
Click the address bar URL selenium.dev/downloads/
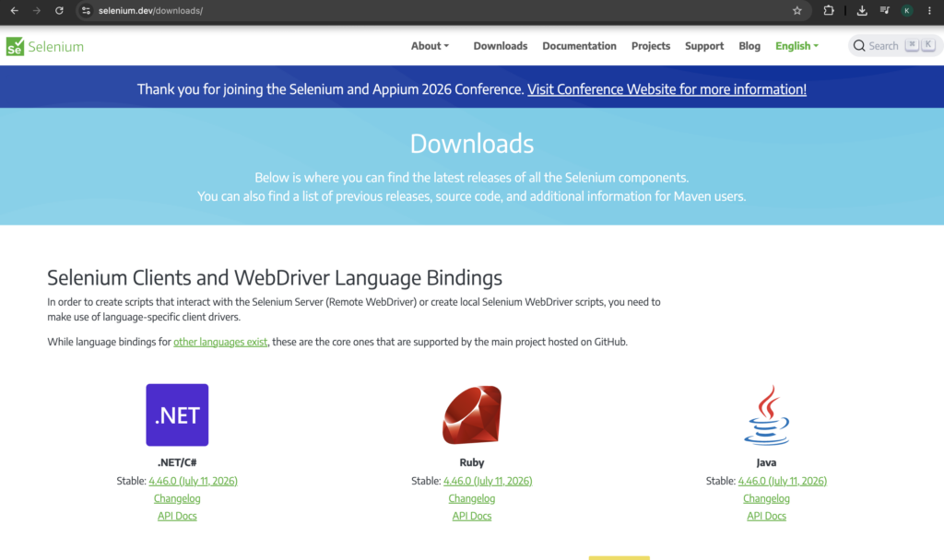coord(150,10)
